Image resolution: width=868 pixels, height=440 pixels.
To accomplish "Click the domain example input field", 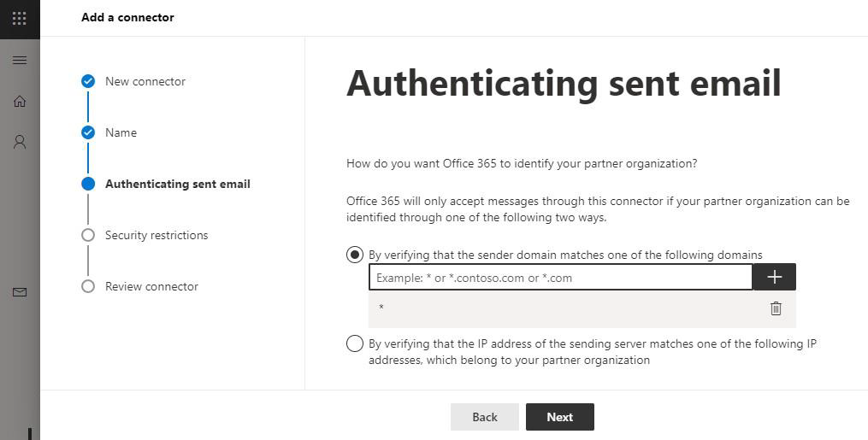I will (x=560, y=277).
